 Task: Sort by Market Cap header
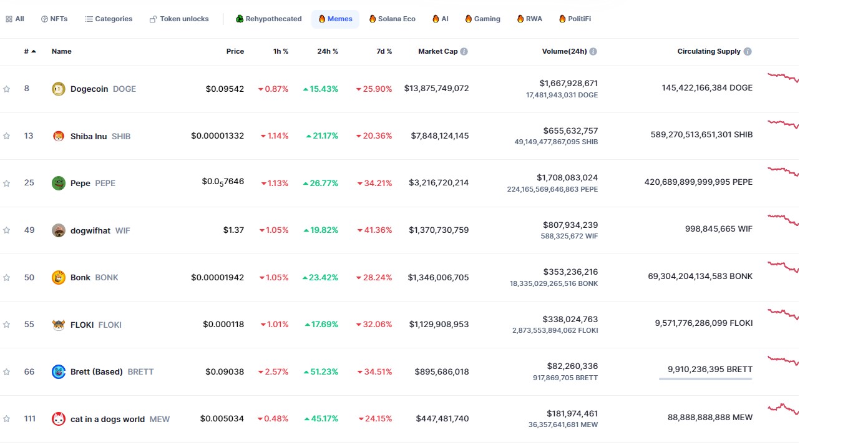pos(438,52)
